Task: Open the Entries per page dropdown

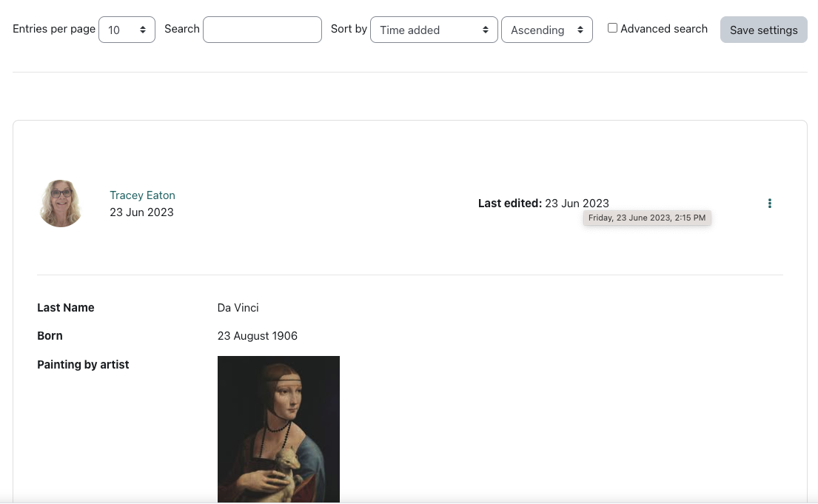Action: click(127, 30)
